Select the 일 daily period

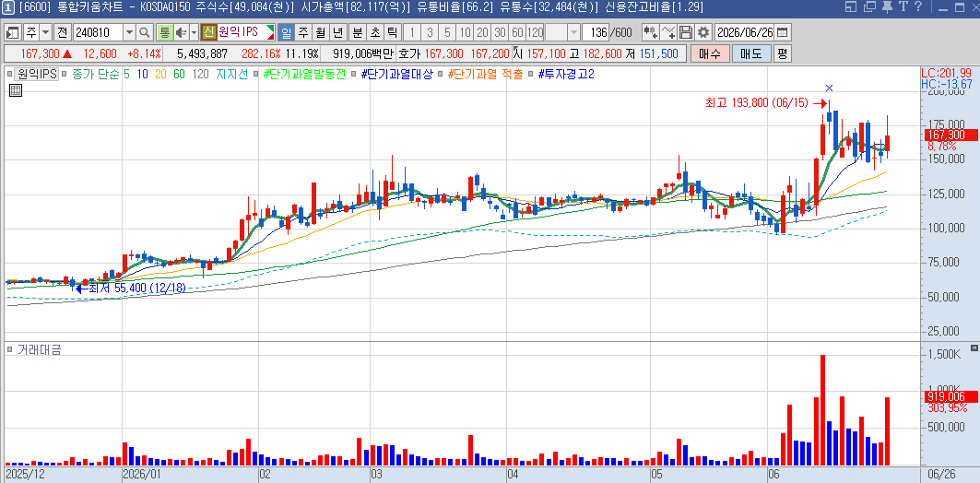coord(286,32)
